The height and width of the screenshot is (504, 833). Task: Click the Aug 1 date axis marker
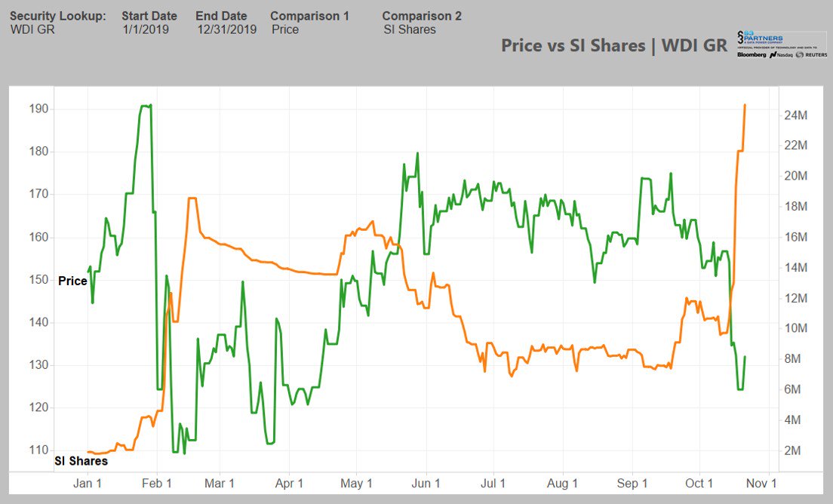pos(562,484)
